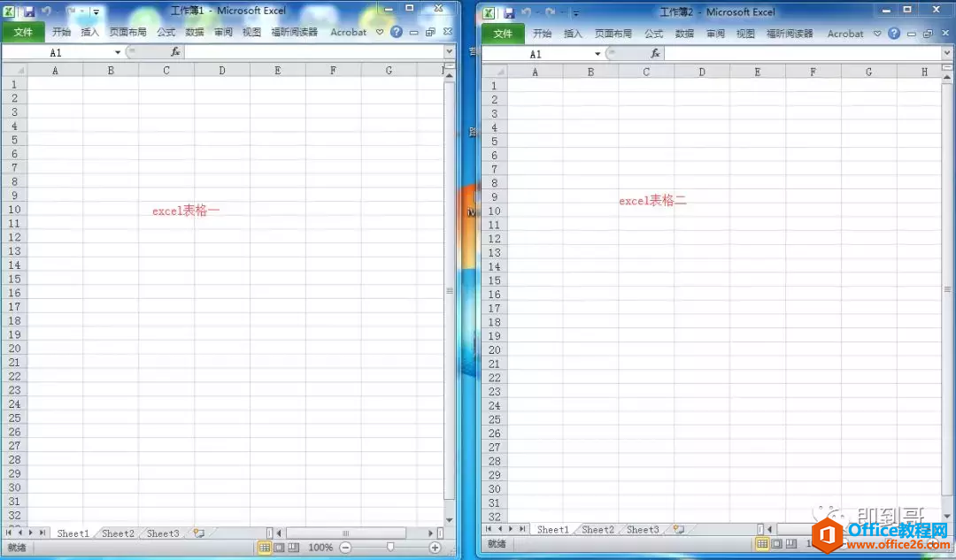
Task: Open Acrobat tab in 工作簿2
Action: point(845,34)
